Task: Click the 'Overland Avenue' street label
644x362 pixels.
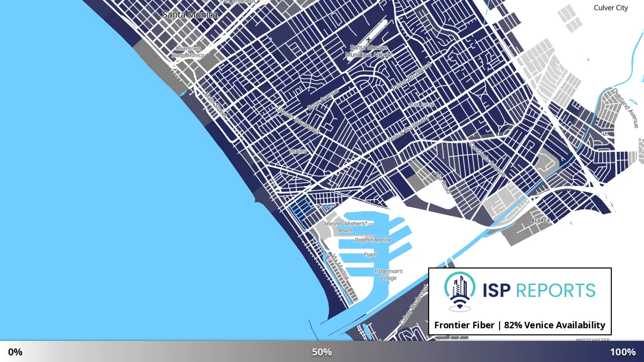Action: click(x=625, y=108)
